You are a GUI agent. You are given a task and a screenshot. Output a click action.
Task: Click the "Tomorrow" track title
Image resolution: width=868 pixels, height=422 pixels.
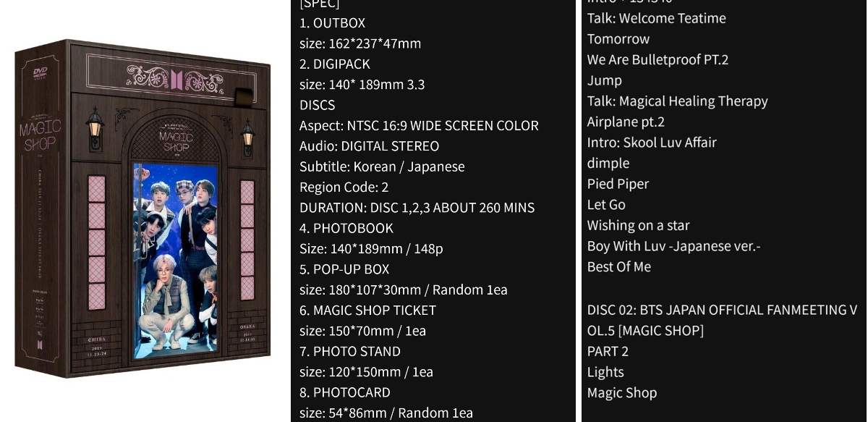618,39
